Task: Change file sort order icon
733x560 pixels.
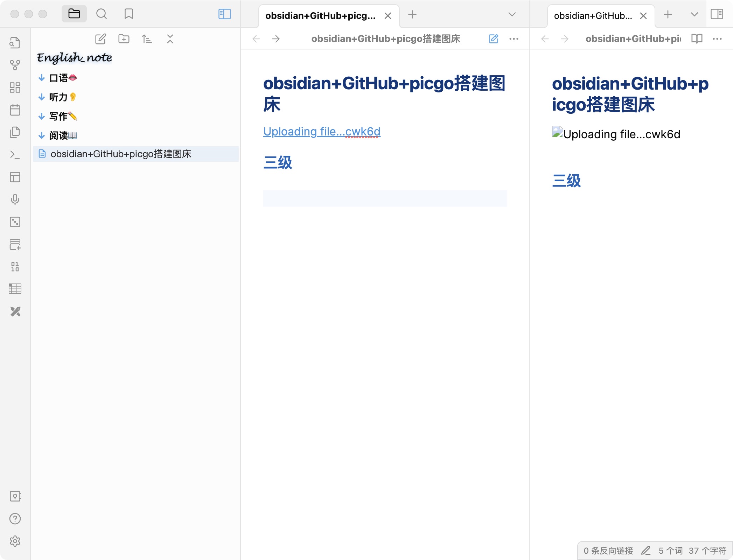Action: (147, 39)
